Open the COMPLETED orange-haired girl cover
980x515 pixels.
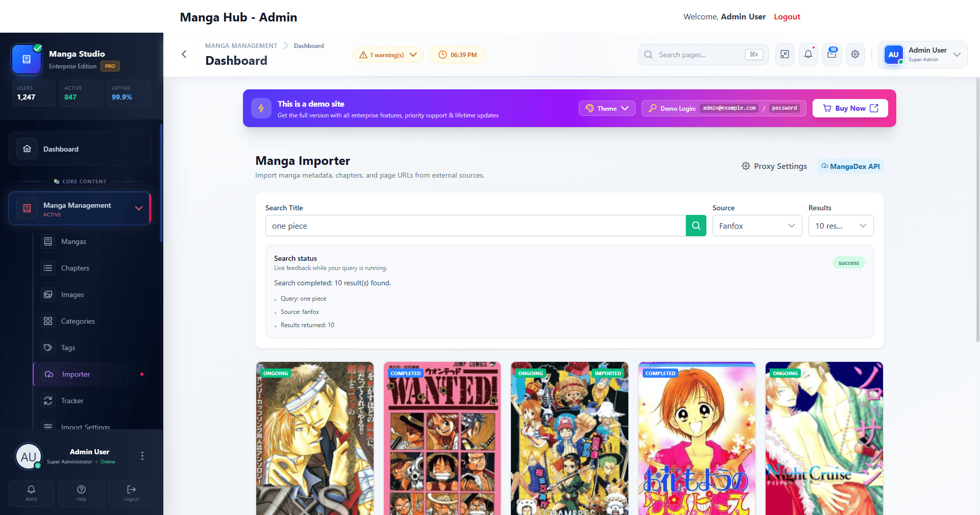(697, 438)
